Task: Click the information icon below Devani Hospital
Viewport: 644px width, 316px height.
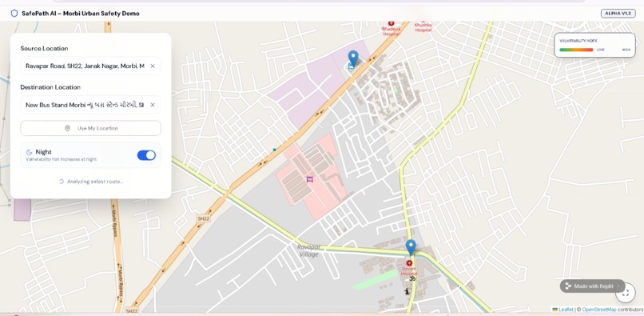Action: pos(407,291)
